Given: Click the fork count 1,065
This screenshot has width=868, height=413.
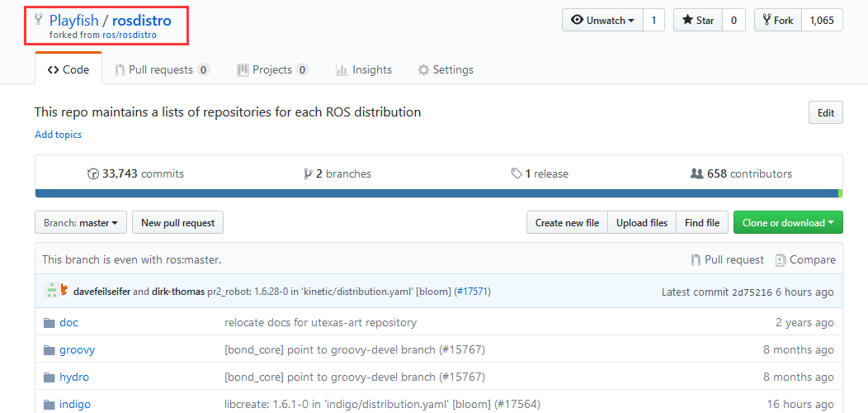Looking at the screenshot, I should click(x=822, y=21).
